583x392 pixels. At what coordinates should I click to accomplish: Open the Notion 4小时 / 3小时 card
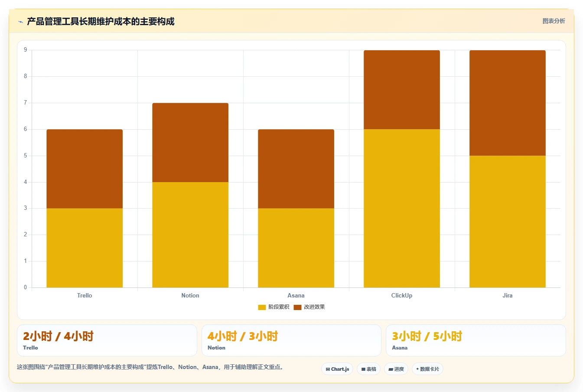click(291, 340)
